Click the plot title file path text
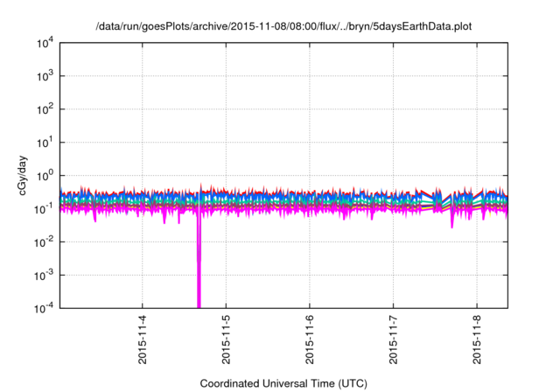 pyautogui.click(x=283, y=26)
